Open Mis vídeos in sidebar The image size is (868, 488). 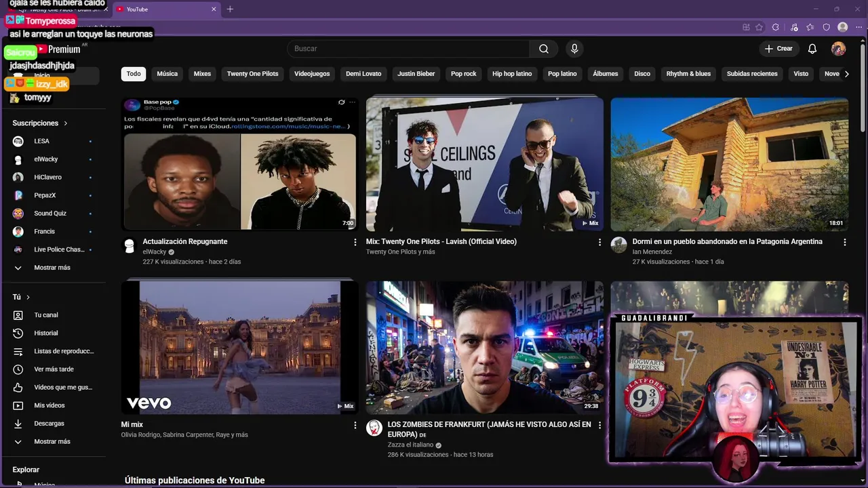click(53, 405)
